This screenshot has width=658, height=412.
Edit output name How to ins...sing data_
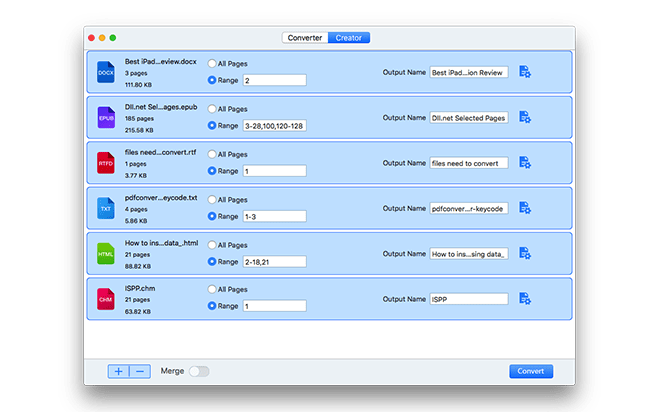tap(469, 254)
